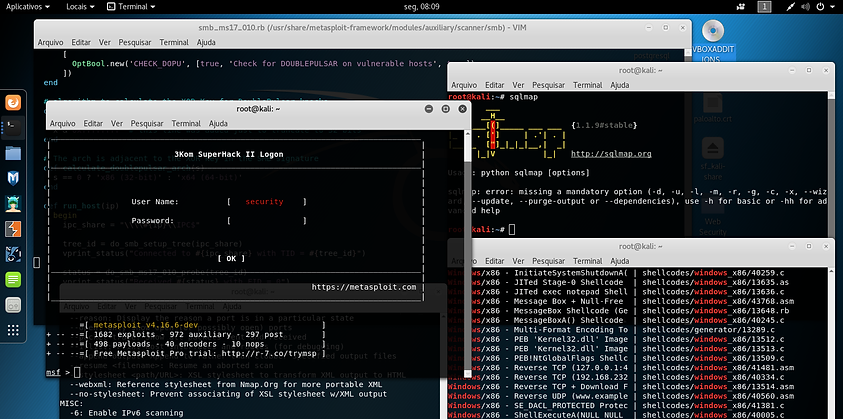Click the sqlmap terminal prompt cursor
Screen dimensions: 843x419
(512, 230)
